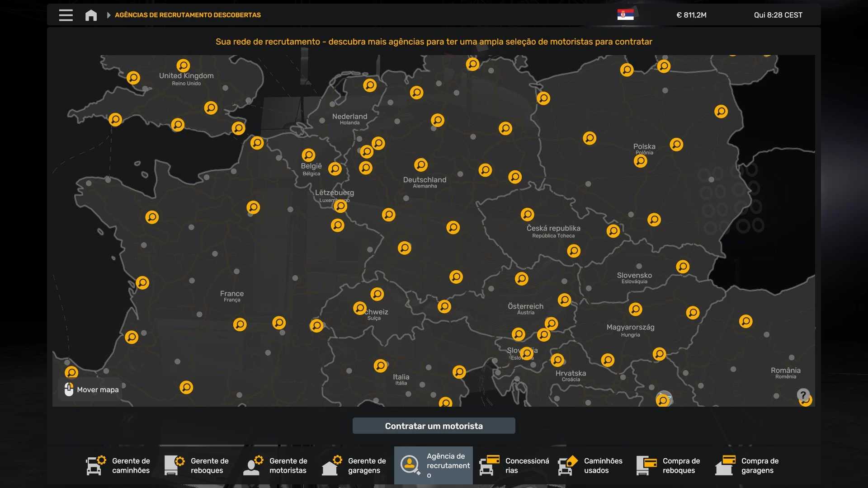Click the Serbian flag icon

(x=625, y=15)
